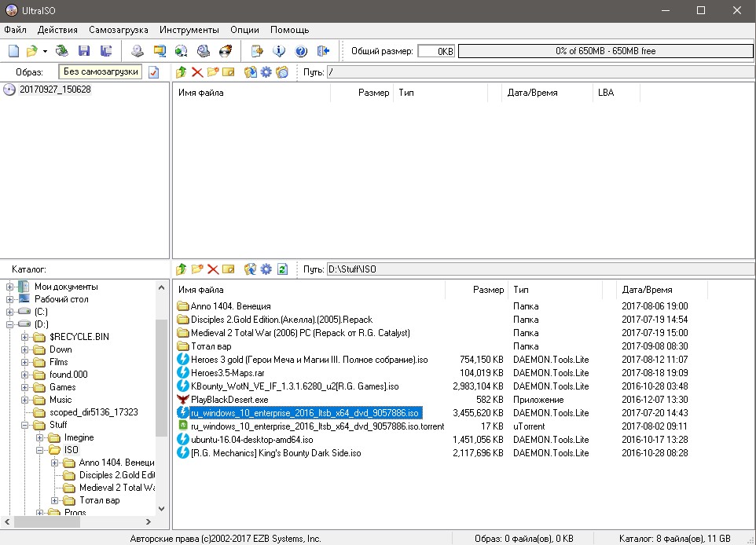Select the Тотал вар folder in file list

211,346
